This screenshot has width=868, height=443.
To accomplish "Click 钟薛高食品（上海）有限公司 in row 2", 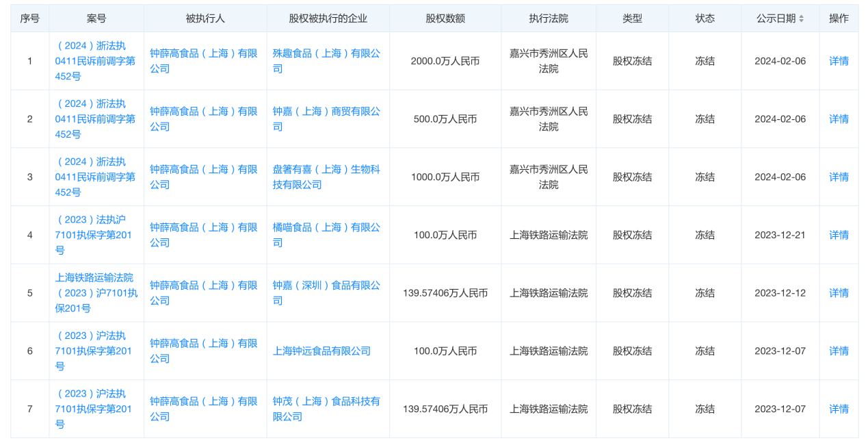I will tap(202, 118).
